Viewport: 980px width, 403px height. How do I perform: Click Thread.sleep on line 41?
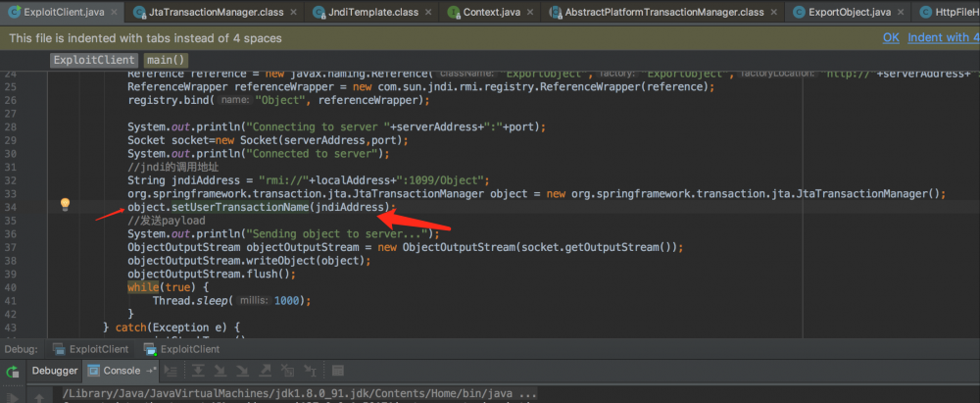[191, 300]
